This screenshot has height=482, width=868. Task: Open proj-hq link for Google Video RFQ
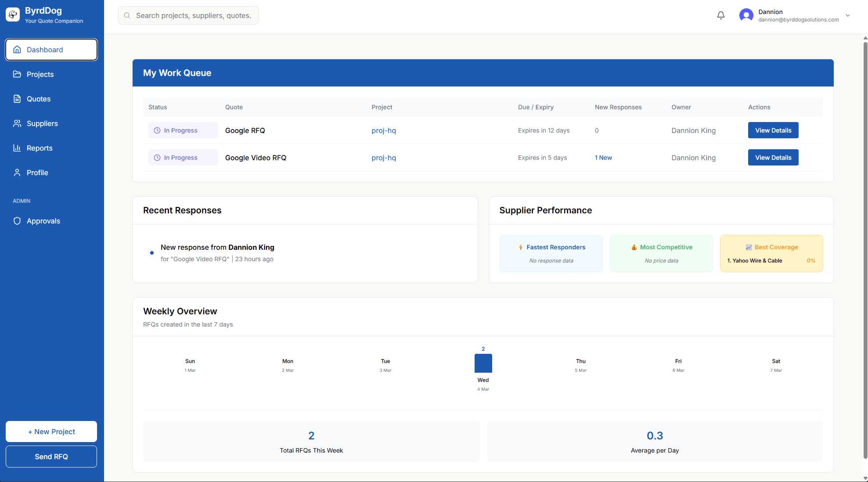383,158
